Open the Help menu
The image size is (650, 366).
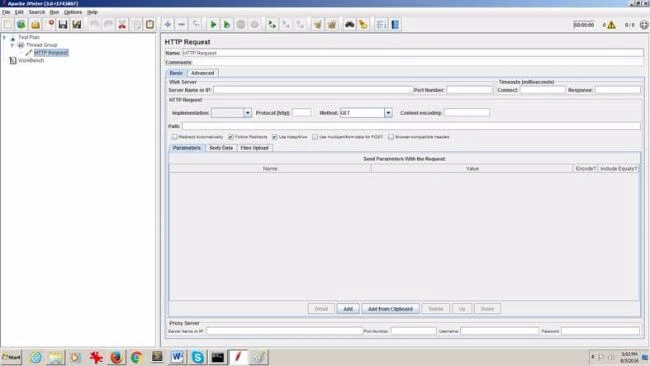92,12
